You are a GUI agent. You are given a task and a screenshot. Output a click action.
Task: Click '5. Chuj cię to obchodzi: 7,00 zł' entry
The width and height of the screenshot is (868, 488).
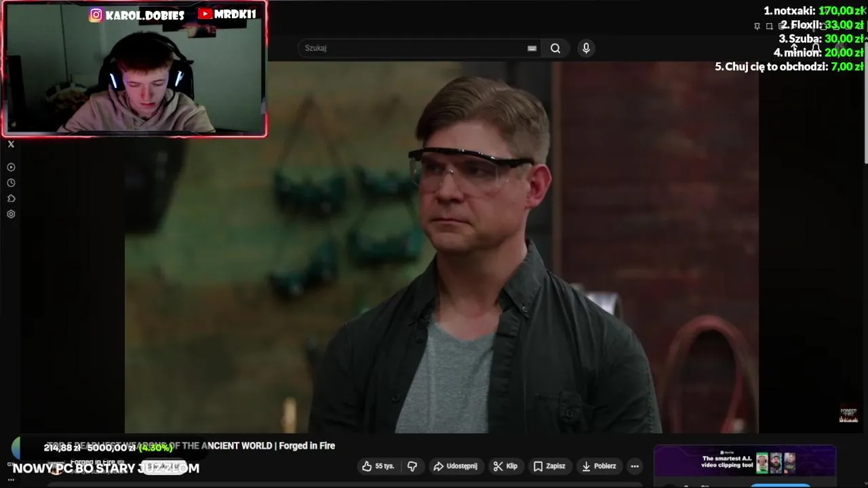(x=789, y=66)
